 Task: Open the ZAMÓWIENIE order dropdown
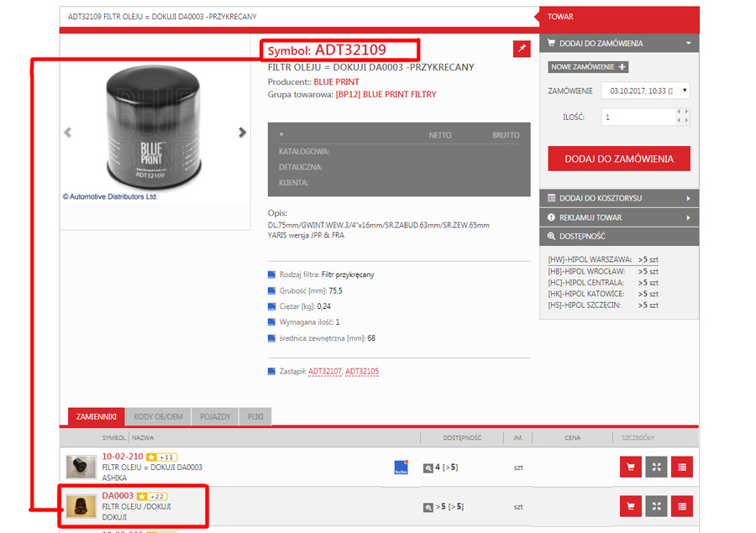tap(646, 91)
